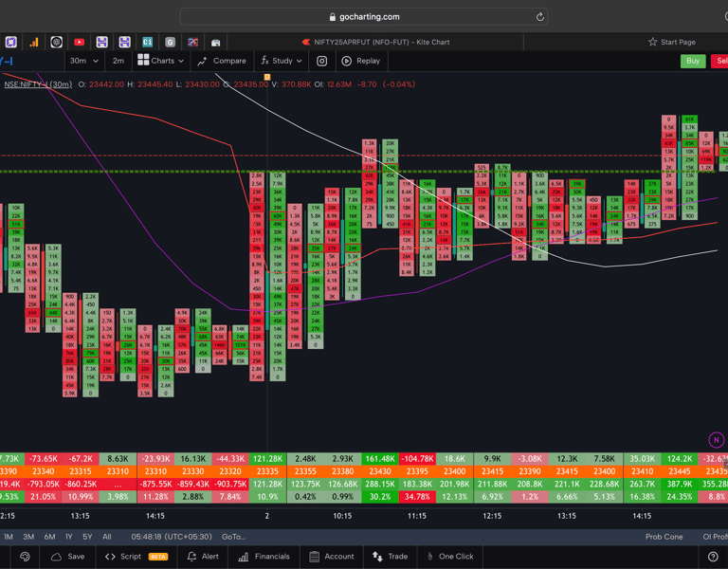Viewport: 728px width, 569px height.
Task: Click the Save chart cloud button
Action: (68, 557)
